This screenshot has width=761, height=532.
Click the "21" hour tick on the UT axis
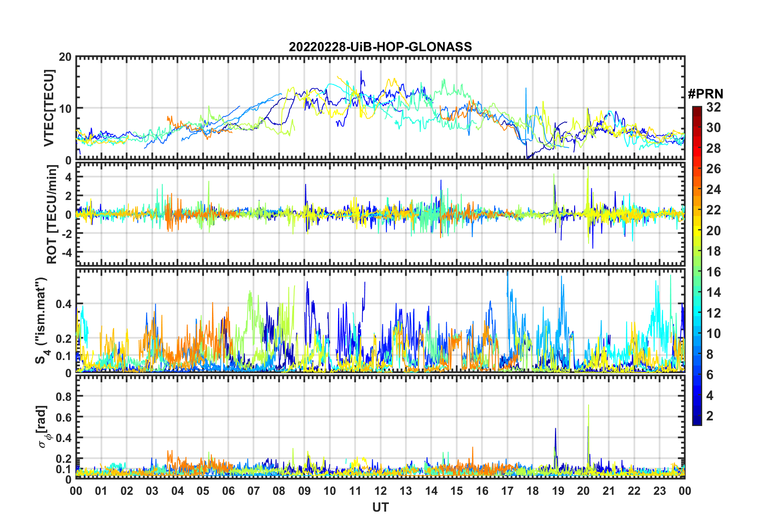pos(609,491)
